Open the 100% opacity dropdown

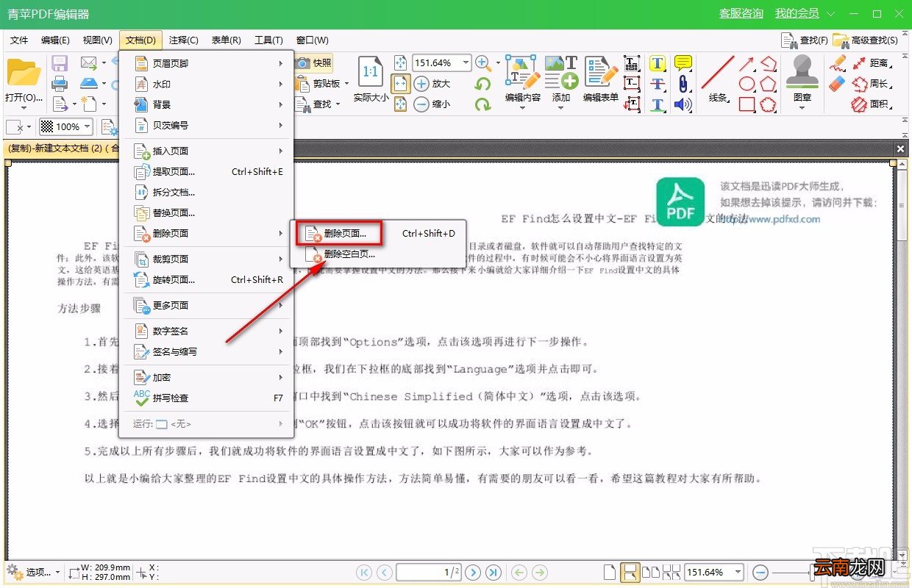(88, 126)
